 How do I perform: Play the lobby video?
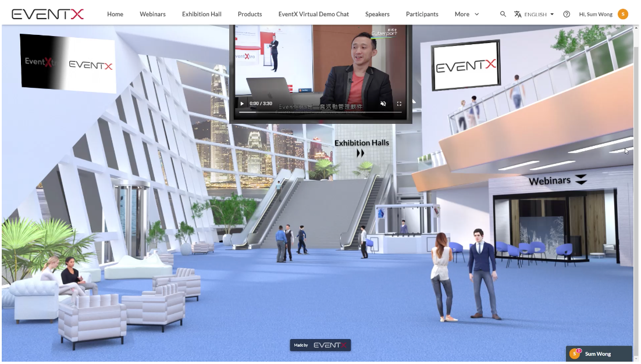click(242, 104)
